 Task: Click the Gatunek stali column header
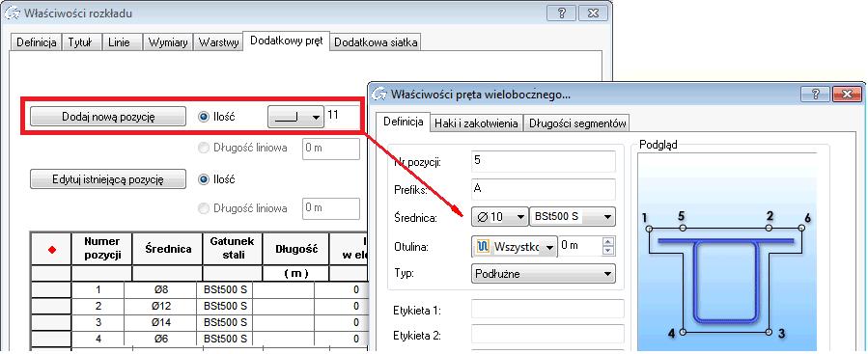[232, 249]
